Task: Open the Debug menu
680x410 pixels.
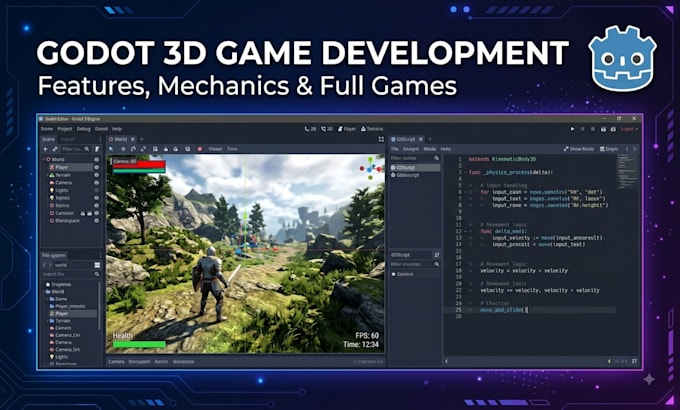Action: (84, 129)
